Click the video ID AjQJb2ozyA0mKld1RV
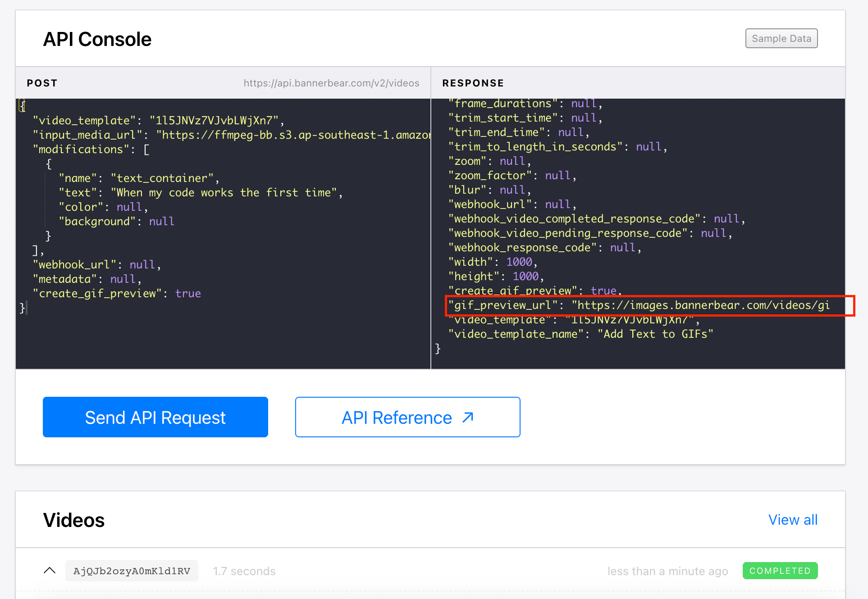Screen dimensions: 868x599 pos(132,571)
